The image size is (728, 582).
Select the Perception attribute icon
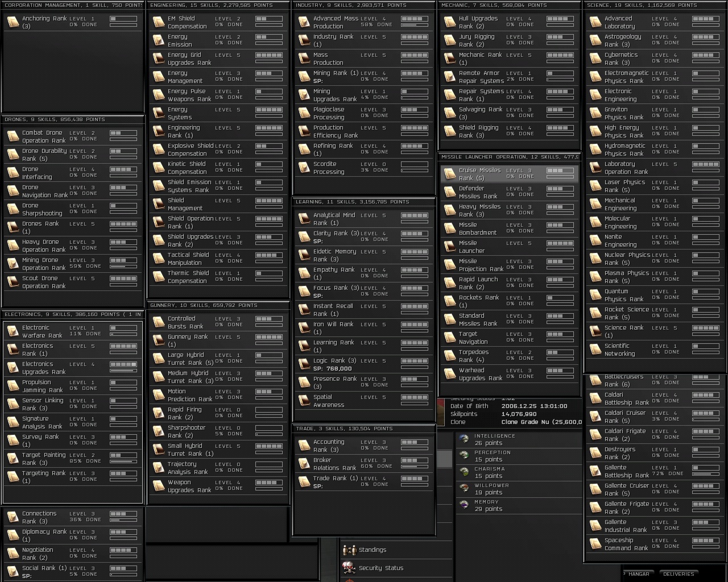pyautogui.click(x=464, y=456)
